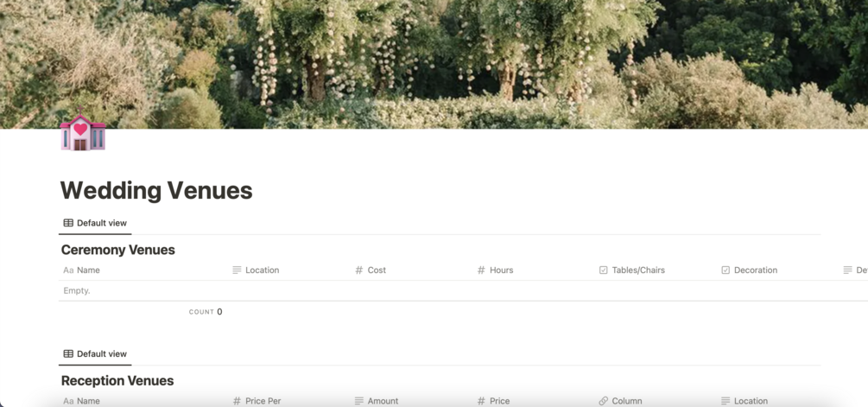This screenshot has height=407, width=868.
Task: Click the Column link property icon
Action: point(604,401)
